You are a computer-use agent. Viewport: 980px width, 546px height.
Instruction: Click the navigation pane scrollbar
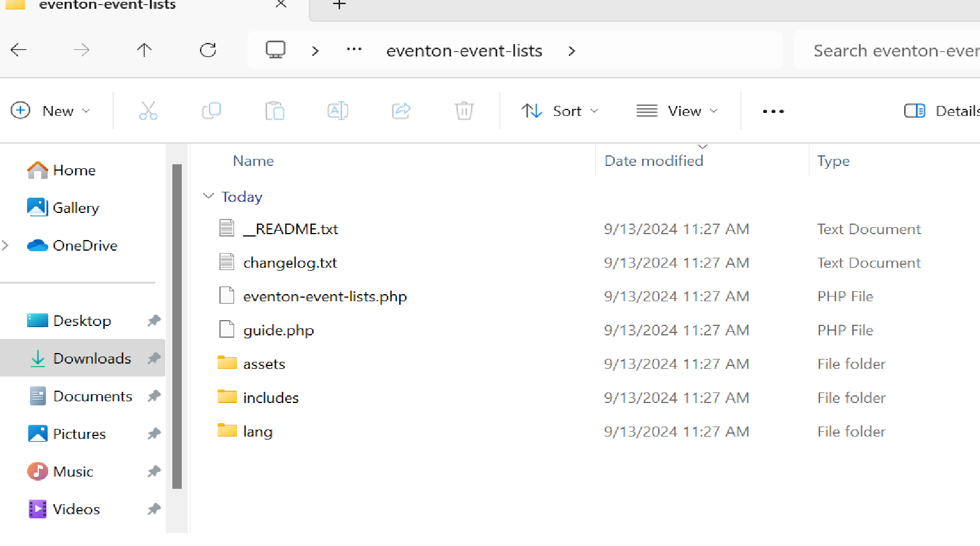pos(177,327)
